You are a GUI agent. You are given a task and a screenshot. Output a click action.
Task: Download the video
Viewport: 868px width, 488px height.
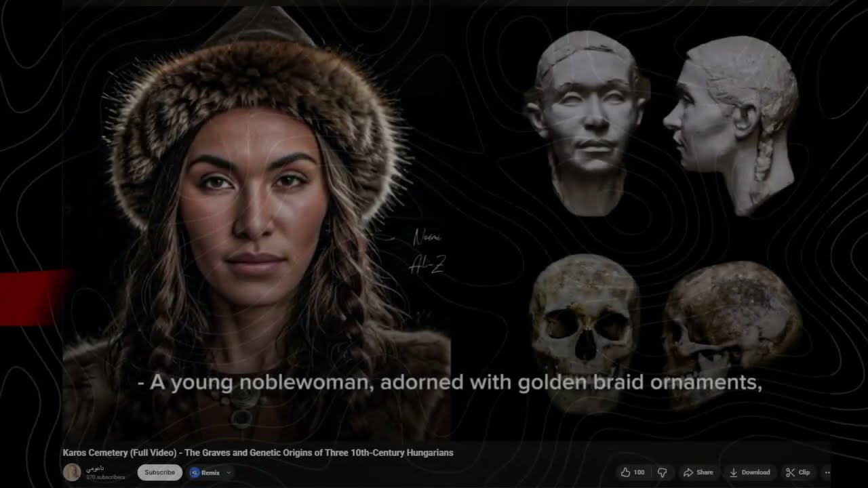coord(750,472)
